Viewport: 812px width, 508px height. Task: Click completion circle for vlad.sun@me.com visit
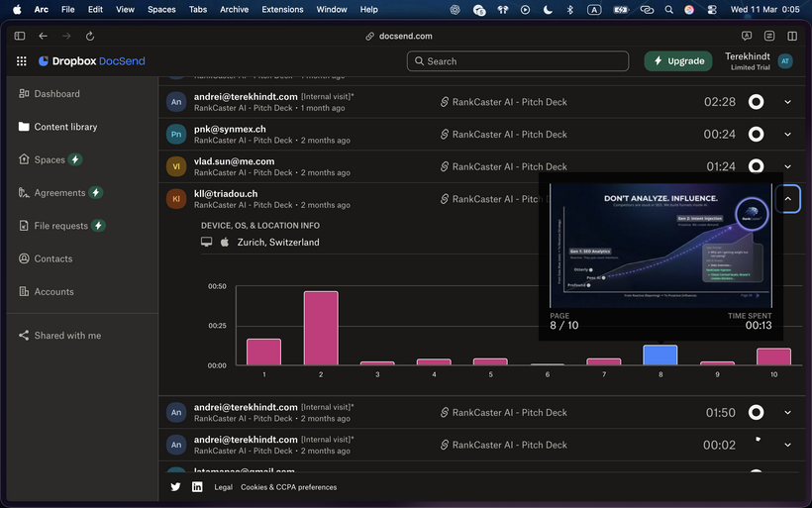click(x=756, y=166)
